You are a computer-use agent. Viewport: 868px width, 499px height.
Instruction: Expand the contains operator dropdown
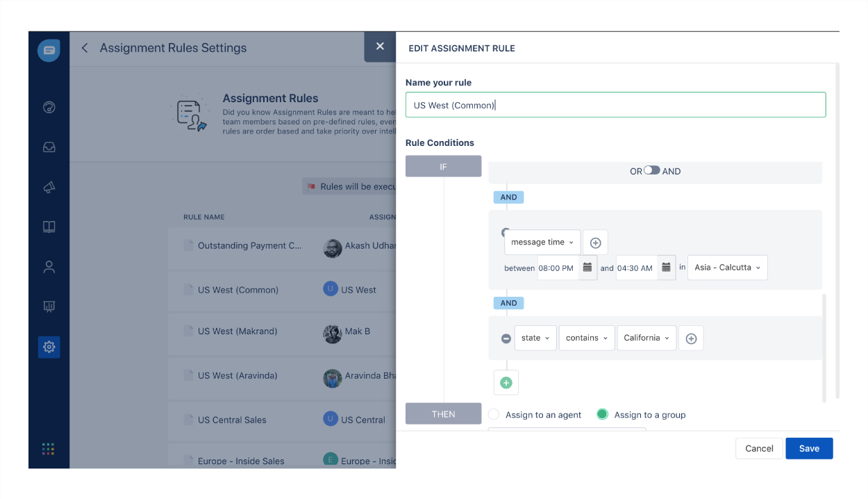[587, 338]
